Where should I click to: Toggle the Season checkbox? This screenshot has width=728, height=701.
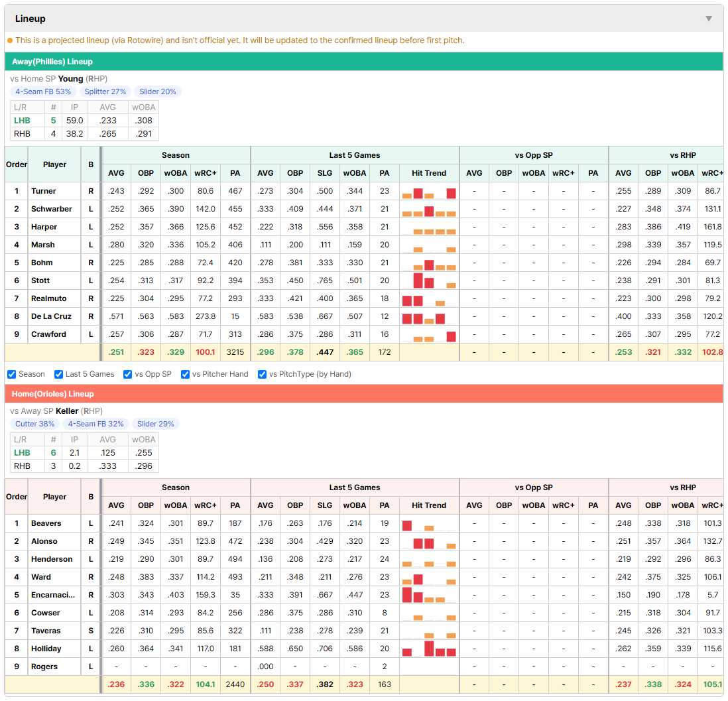pyautogui.click(x=12, y=375)
